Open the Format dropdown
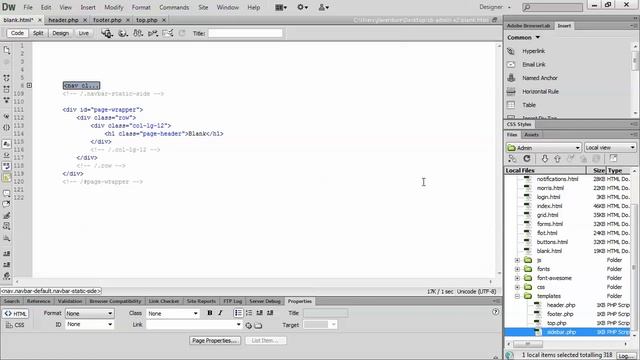 [x=89, y=313]
